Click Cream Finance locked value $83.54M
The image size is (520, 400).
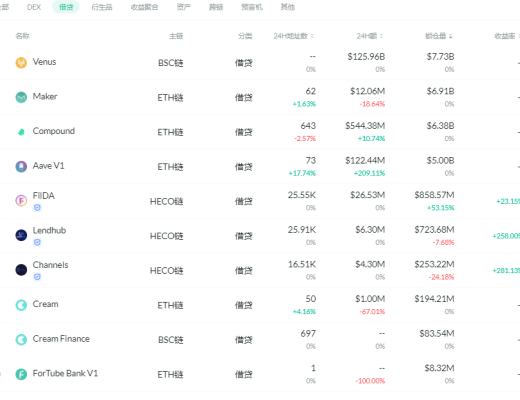pyautogui.click(x=437, y=334)
